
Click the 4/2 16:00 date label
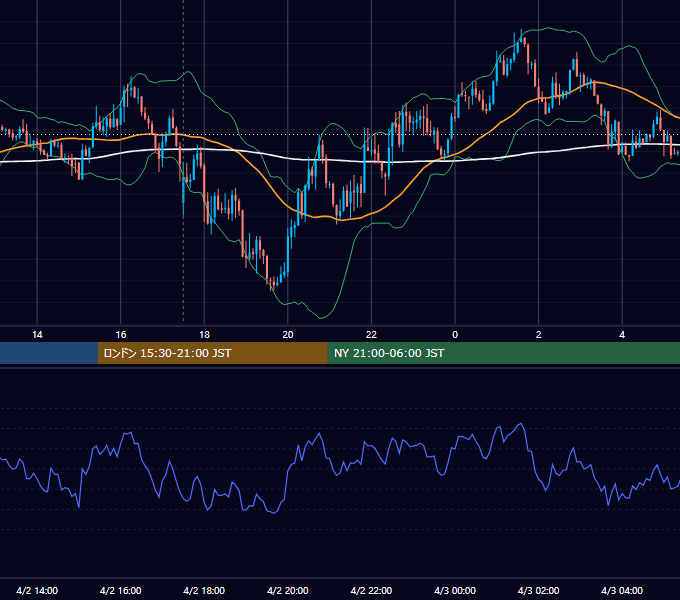121,590
